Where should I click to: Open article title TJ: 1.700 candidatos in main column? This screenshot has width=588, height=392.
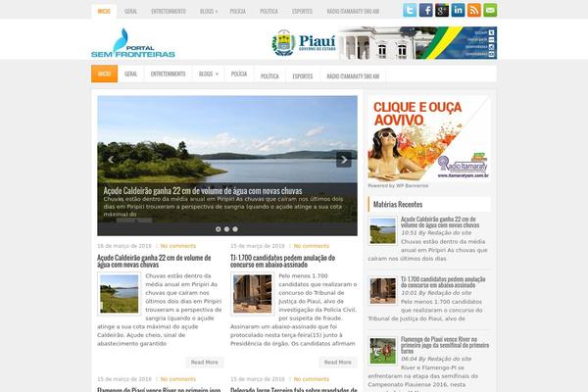click(x=283, y=261)
